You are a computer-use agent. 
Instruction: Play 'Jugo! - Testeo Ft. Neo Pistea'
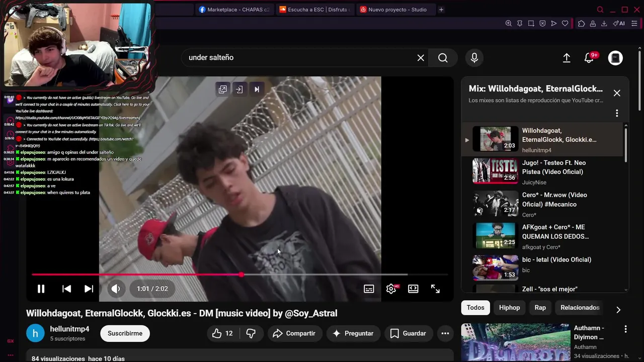(543, 171)
